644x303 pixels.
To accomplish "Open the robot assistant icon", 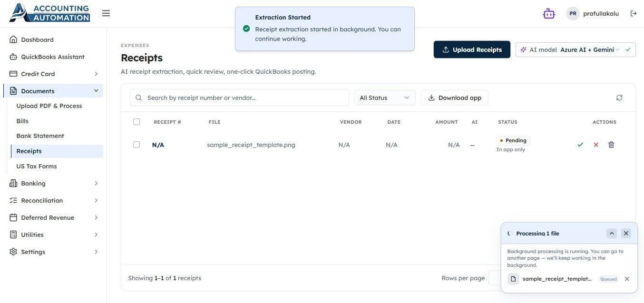I will [549, 13].
